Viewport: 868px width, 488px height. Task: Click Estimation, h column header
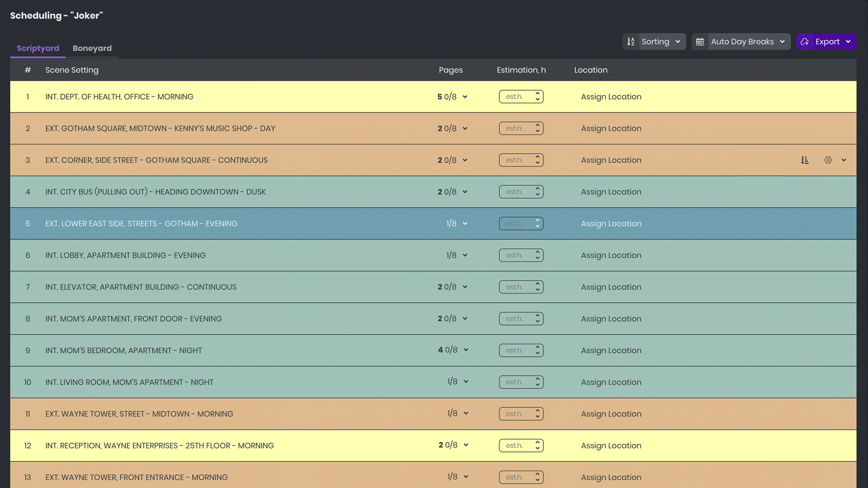(521, 70)
